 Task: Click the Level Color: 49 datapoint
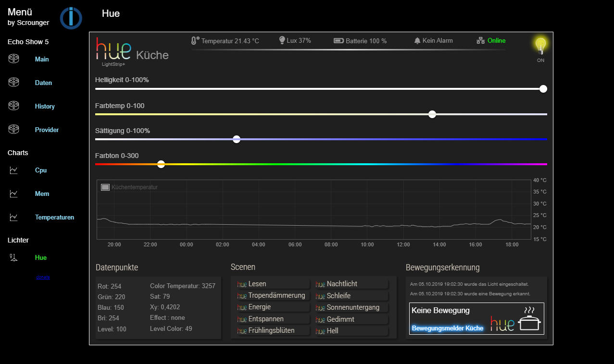(171, 328)
